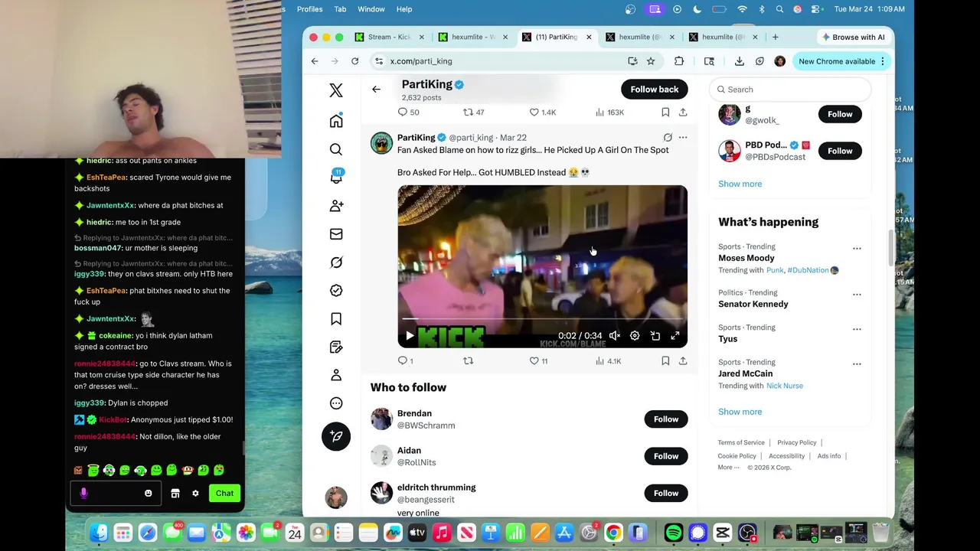The height and width of the screenshot is (551, 980).
Task: Follow eldritch thrumming
Action: (666, 493)
